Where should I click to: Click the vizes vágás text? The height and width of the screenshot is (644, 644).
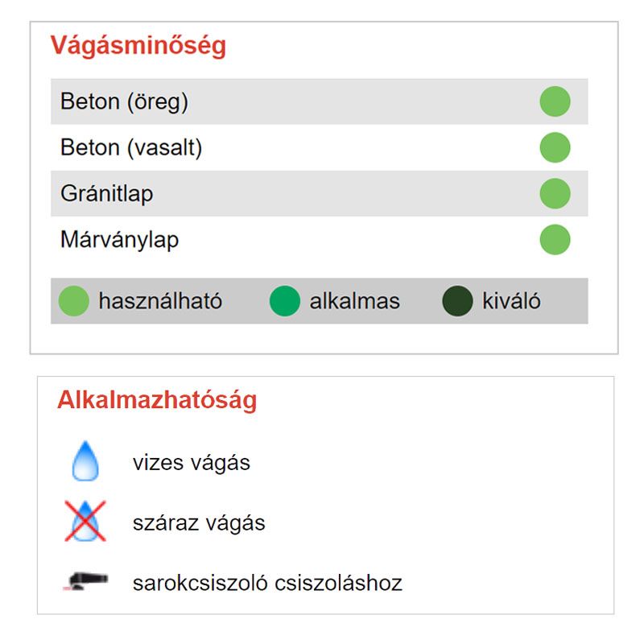192,463
